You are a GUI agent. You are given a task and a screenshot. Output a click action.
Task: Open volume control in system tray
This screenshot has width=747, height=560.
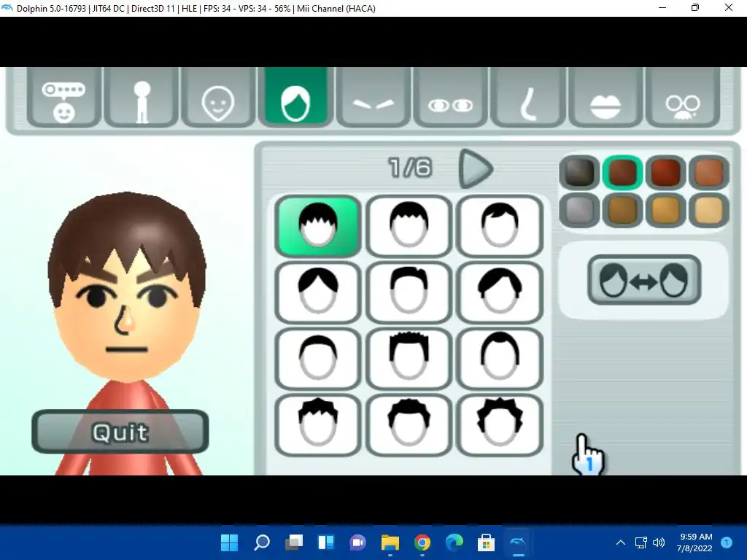pyautogui.click(x=659, y=542)
